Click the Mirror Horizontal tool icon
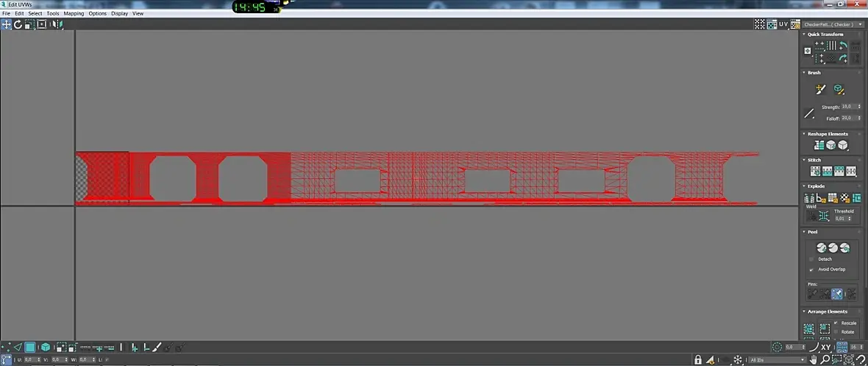Viewport: 868px width, 366px height. (57, 24)
